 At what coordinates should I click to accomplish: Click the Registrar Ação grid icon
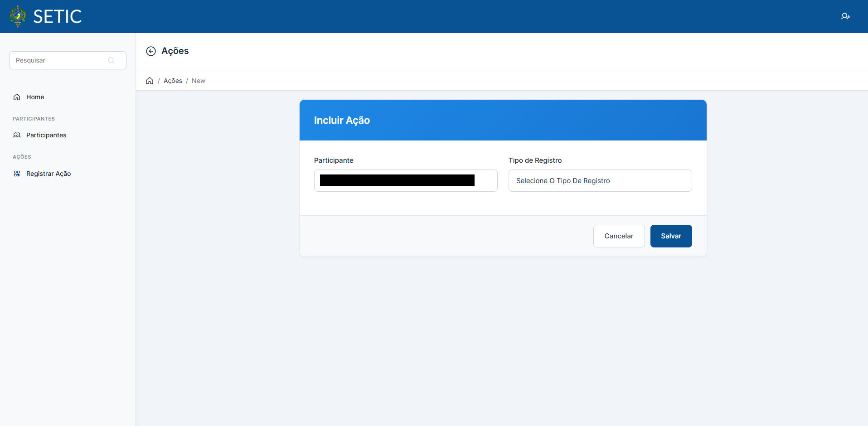pyautogui.click(x=17, y=174)
